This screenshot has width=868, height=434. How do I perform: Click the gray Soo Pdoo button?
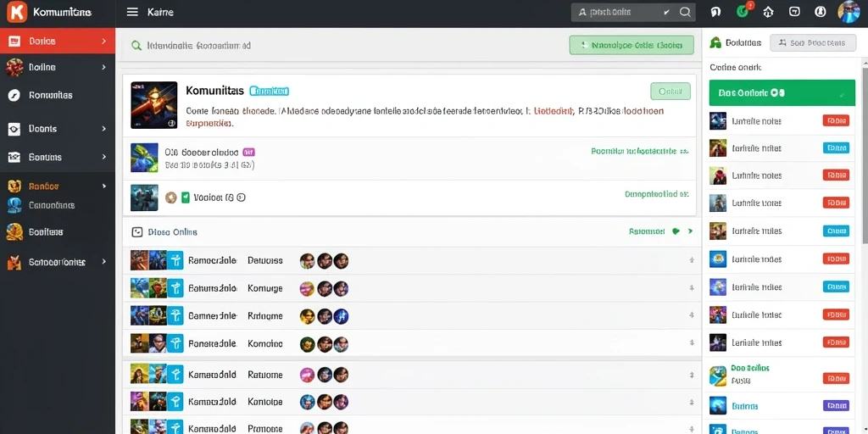click(812, 42)
